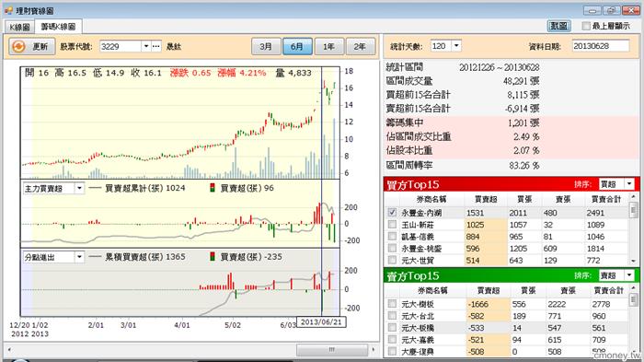Select the 1年 period button

tap(328, 46)
